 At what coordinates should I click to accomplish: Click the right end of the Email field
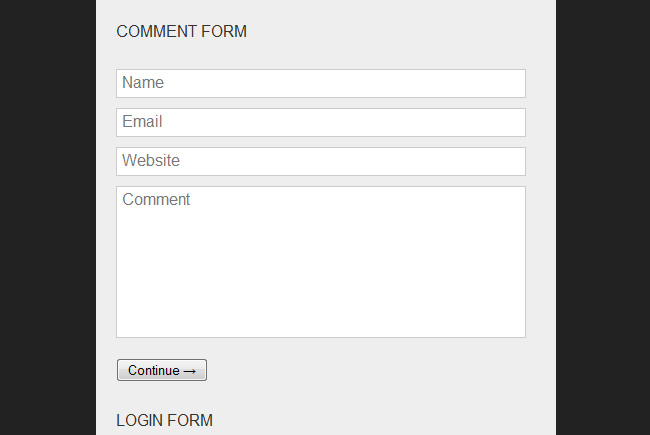[x=510, y=122]
